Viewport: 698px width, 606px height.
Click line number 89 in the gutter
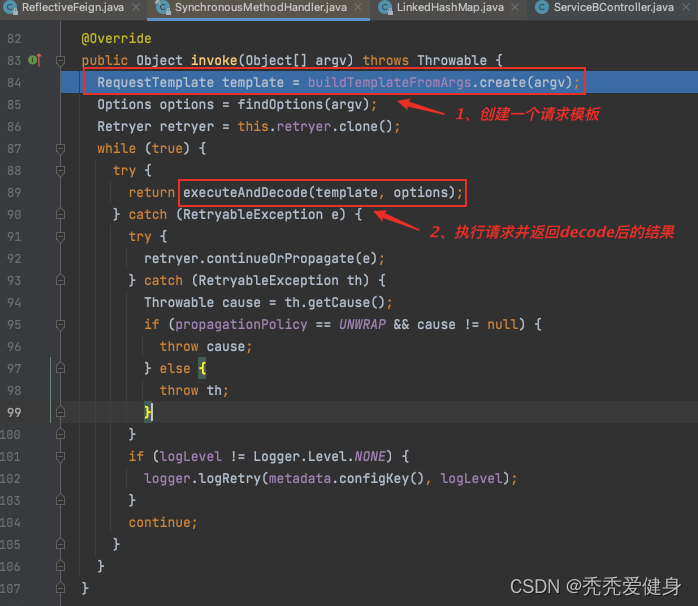click(x=14, y=193)
